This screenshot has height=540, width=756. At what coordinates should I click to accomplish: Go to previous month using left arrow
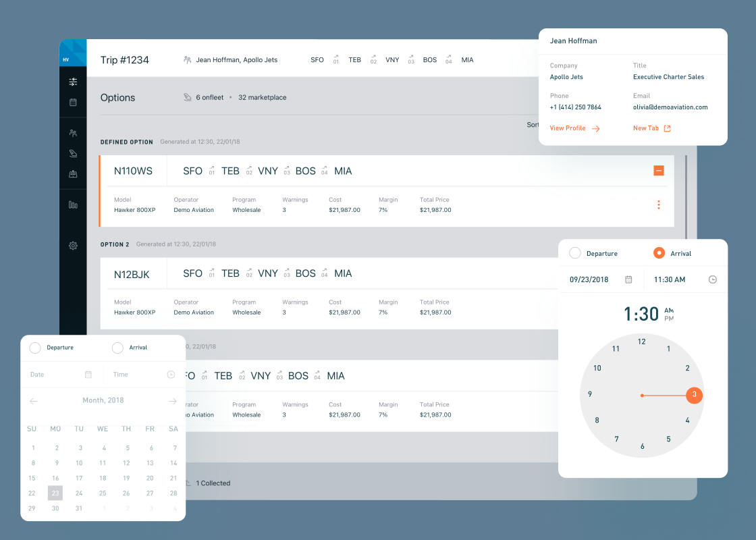pyautogui.click(x=34, y=401)
